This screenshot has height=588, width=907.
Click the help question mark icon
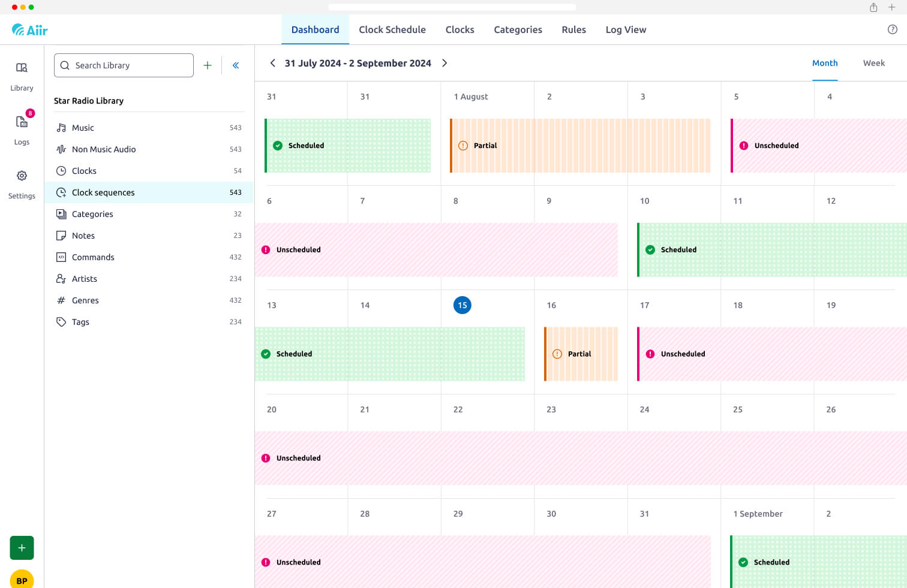[x=893, y=29]
